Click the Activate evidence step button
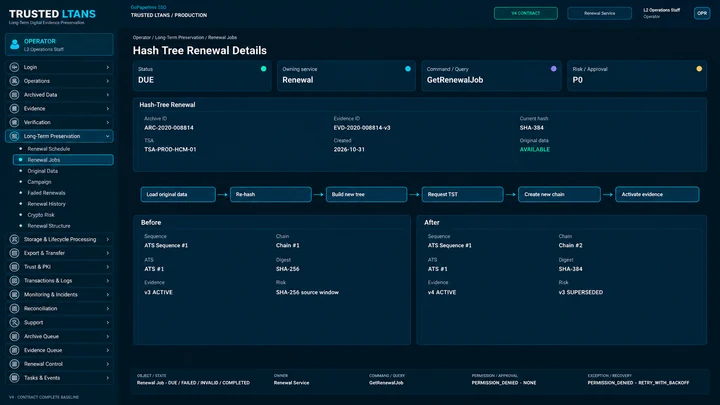The width and height of the screenshot is (720, 405). coord(657,194)
